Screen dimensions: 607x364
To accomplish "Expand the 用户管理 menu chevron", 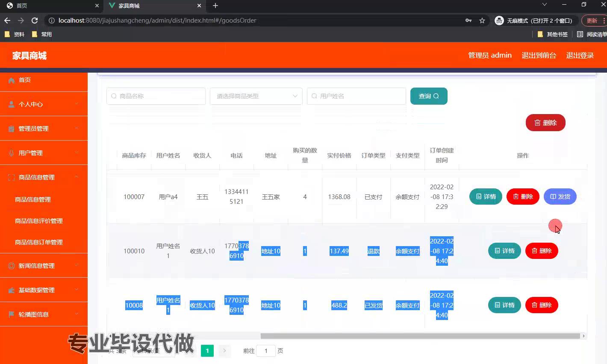I will pos(77,153).
